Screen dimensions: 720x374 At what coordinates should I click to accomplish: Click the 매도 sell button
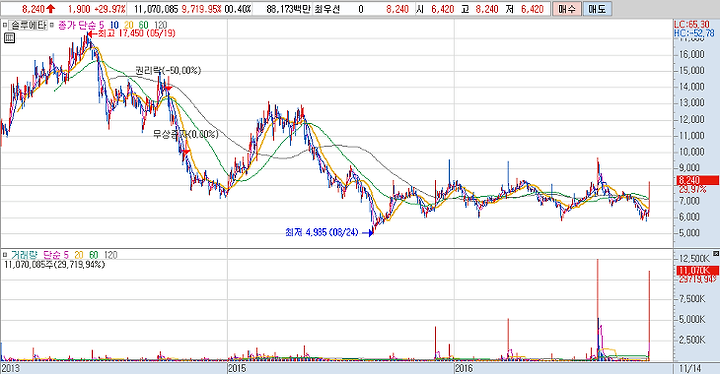point(597,9)
